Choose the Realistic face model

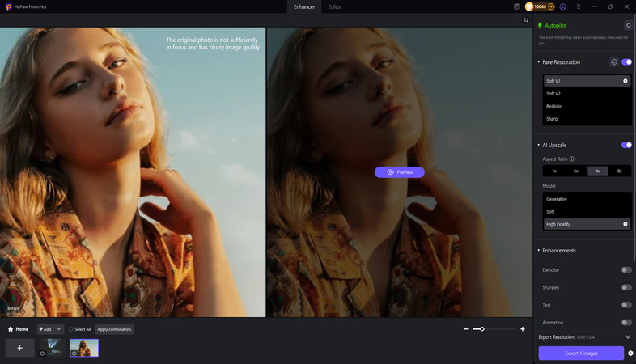[x=587, y=106]
